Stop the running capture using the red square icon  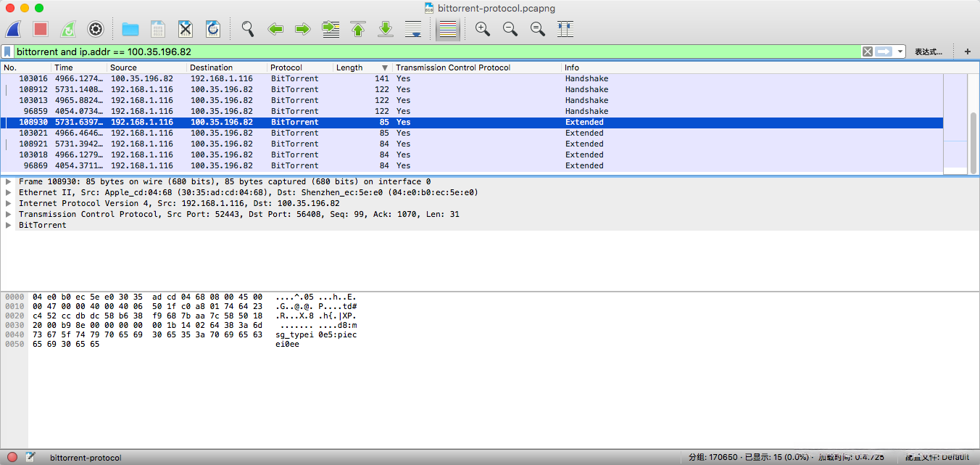click(41, 30)
